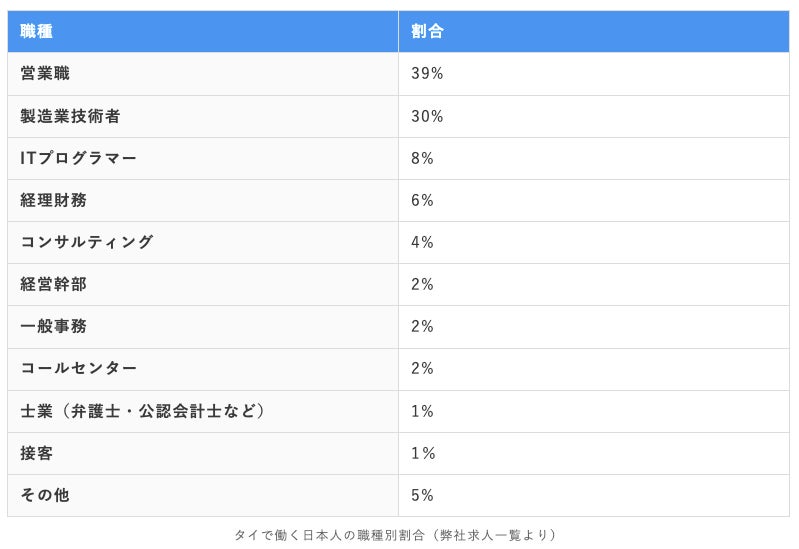
Task: Click the 士業（弁護士・公認会計士など） cell
Action: [143, 411]
